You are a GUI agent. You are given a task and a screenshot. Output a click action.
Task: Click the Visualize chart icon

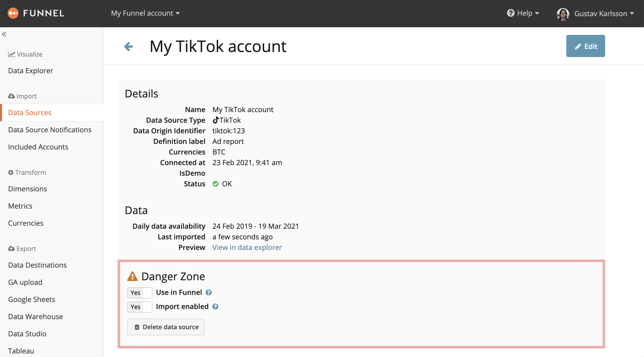click(12, 54)
